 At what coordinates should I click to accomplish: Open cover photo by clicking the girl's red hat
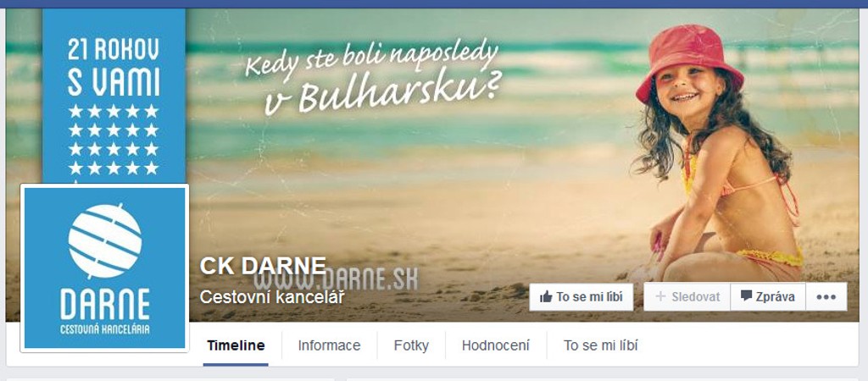(x=689, y=62)
